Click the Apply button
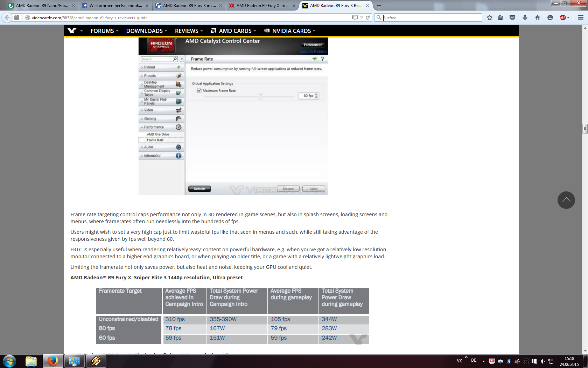The height and width of the screenshot is (368, 588). pyautogui.click(x=314, y=189)
